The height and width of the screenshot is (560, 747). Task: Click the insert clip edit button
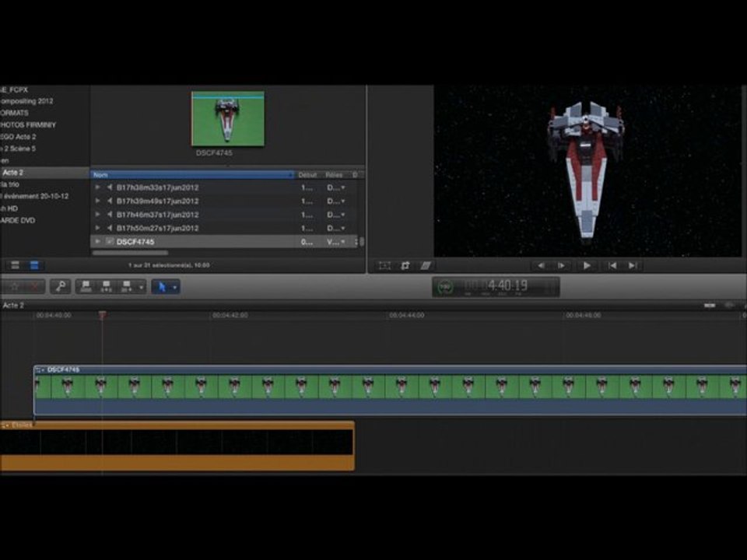point(107,286)
